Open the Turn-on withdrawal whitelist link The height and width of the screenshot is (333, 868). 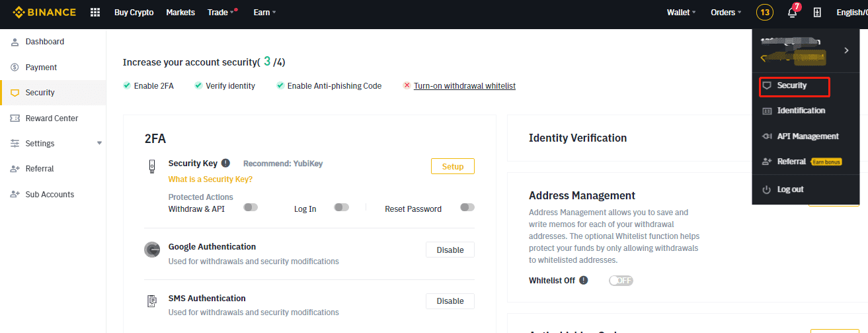point(465,86)
